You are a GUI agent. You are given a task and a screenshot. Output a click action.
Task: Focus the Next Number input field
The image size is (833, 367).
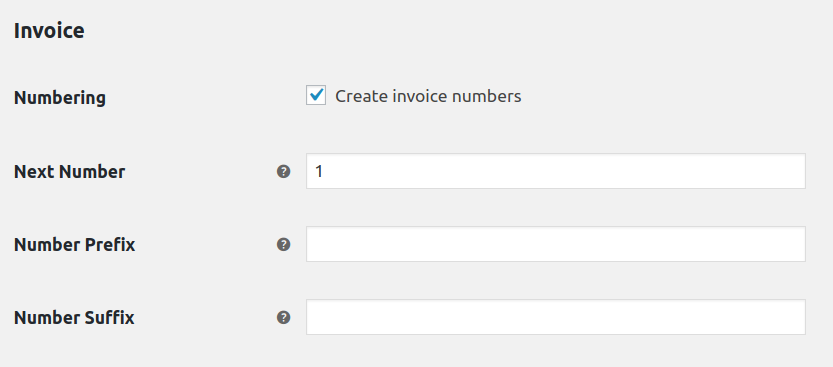pyautogui.click(x=556, y=171)
